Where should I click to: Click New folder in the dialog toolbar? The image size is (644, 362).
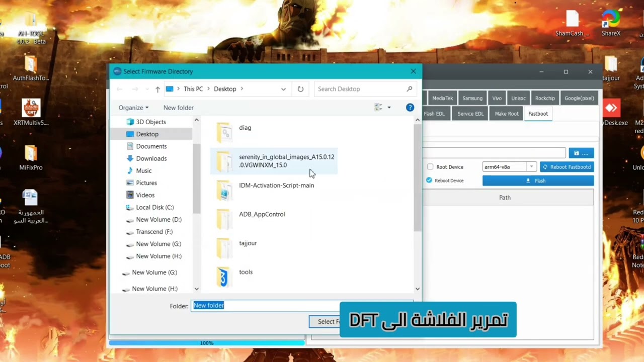[179, 108]
